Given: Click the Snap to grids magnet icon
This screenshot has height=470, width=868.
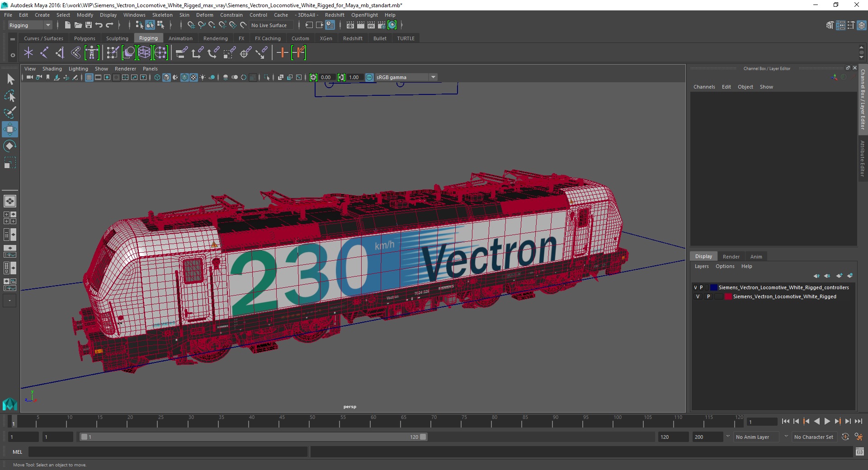Looking at the screenshot, I should (191, 25).
